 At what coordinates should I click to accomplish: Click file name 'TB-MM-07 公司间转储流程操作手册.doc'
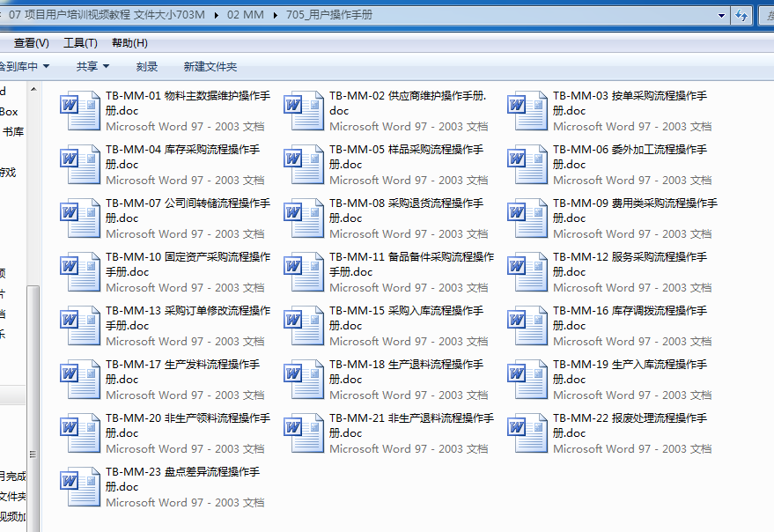[188, 211]
